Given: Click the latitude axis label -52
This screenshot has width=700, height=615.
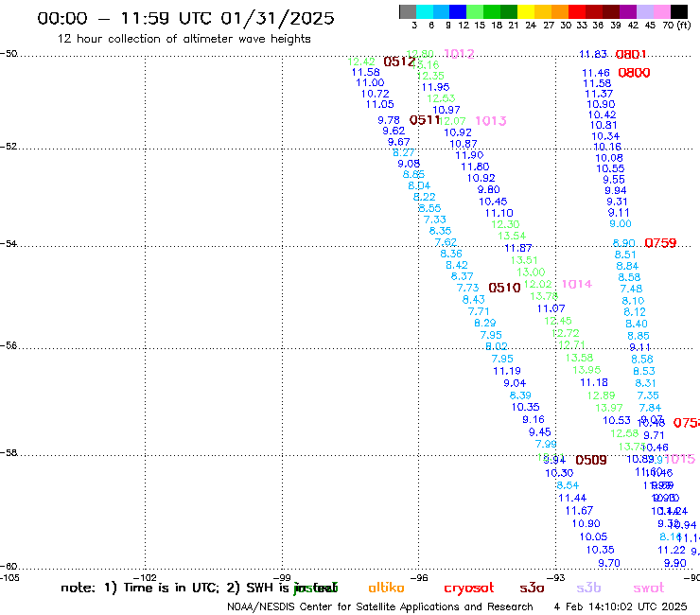Looking at the screenshot, I should [9, 147].
